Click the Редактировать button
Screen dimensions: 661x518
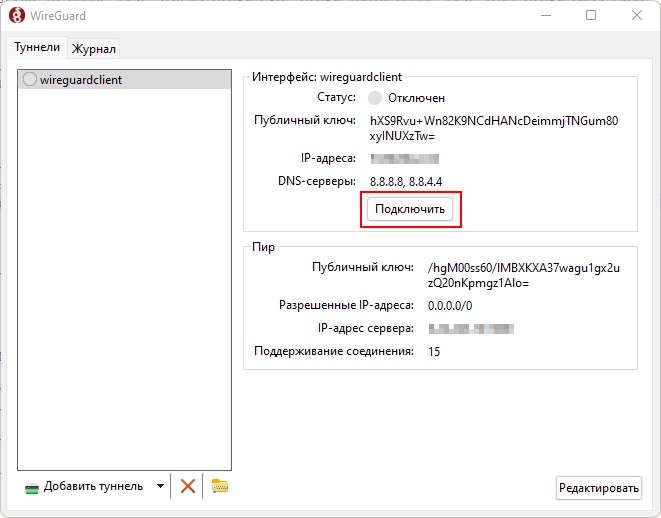click(599, 488)
